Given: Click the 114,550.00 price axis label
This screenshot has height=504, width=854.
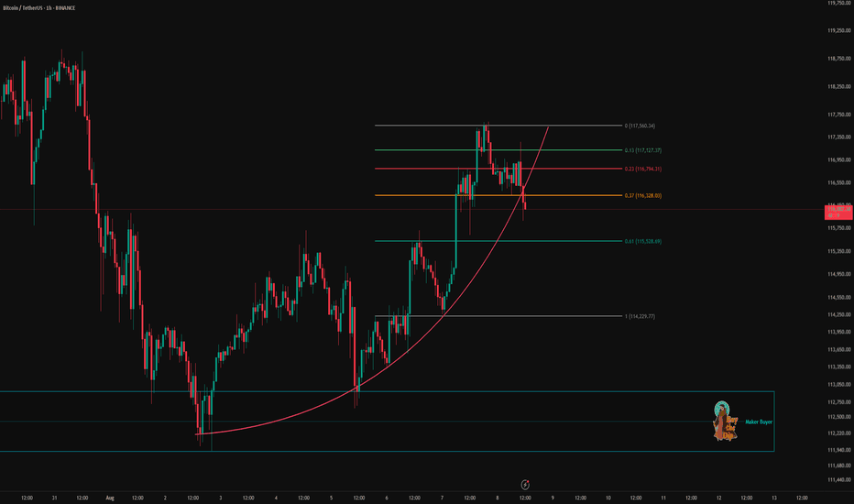Looking at the screenshot, I should coord(839,298).
